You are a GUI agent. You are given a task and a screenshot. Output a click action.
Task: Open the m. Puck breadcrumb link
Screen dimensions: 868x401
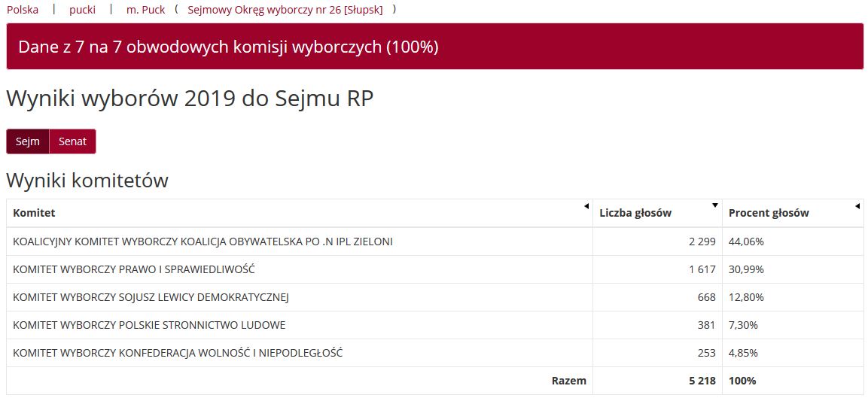click(x=145, y=10)
